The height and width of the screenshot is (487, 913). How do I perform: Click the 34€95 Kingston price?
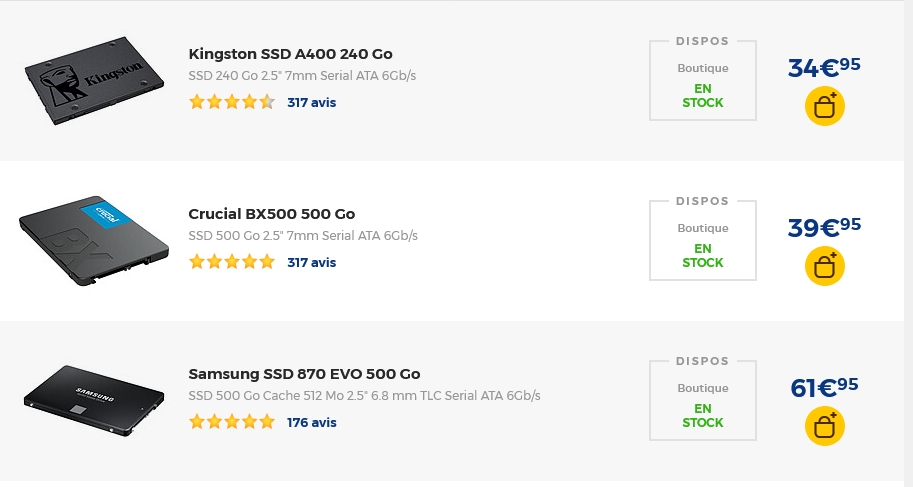[x=823, y=67]
